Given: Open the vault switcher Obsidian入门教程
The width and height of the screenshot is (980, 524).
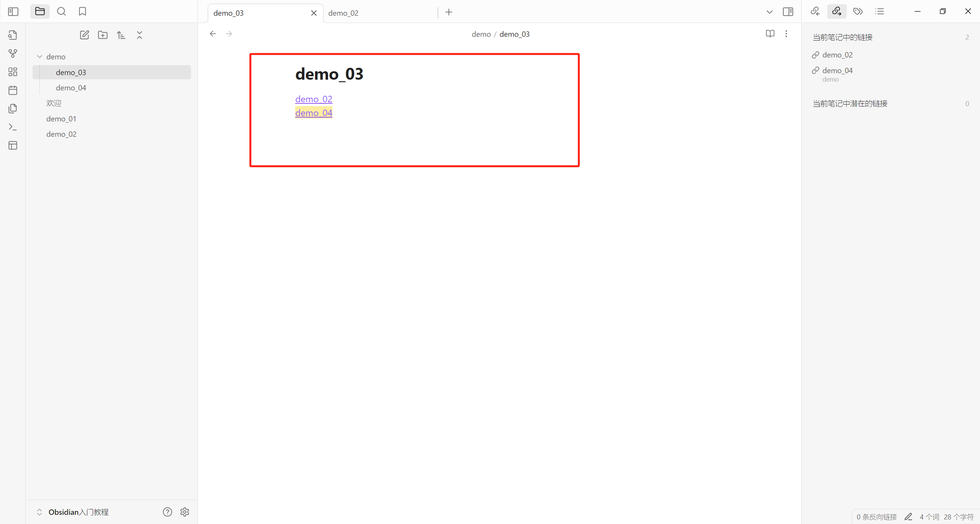Looking at the screenshot, I should click(78, 512).
